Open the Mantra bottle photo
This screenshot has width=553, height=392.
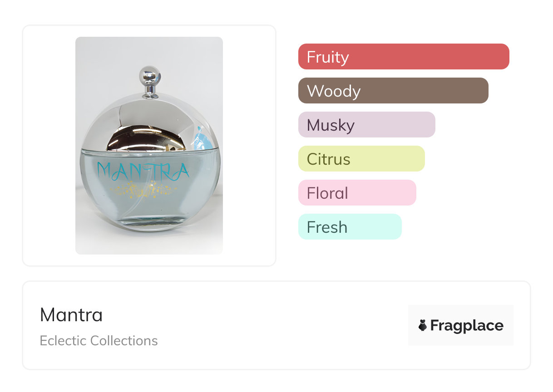click(x=149, y=145)
